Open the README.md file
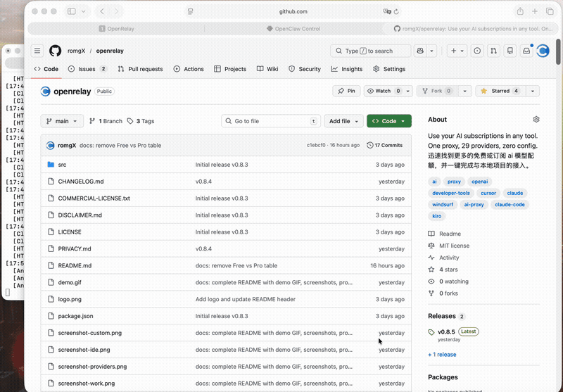This screenshot has width=563, height=392. pos(75,265)
